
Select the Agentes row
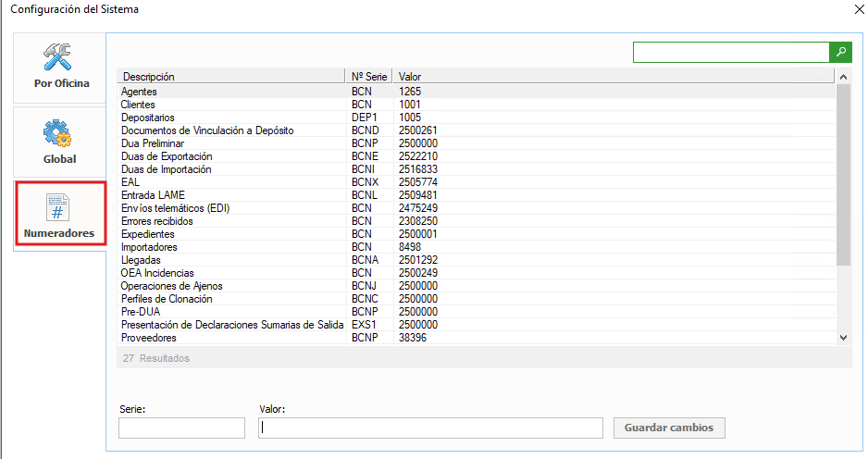click(x=139, y=92)
